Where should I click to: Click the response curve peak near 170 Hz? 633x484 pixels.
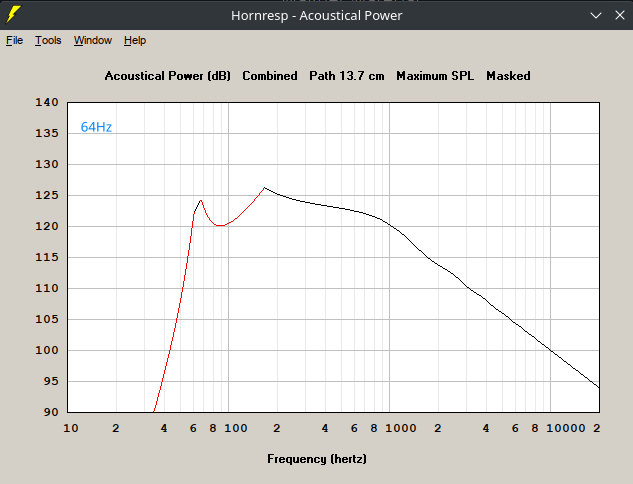264,188
